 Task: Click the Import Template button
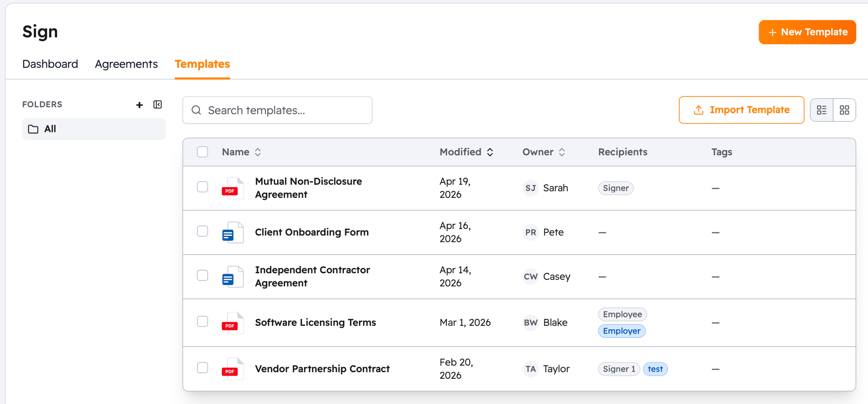click(741, 110)
